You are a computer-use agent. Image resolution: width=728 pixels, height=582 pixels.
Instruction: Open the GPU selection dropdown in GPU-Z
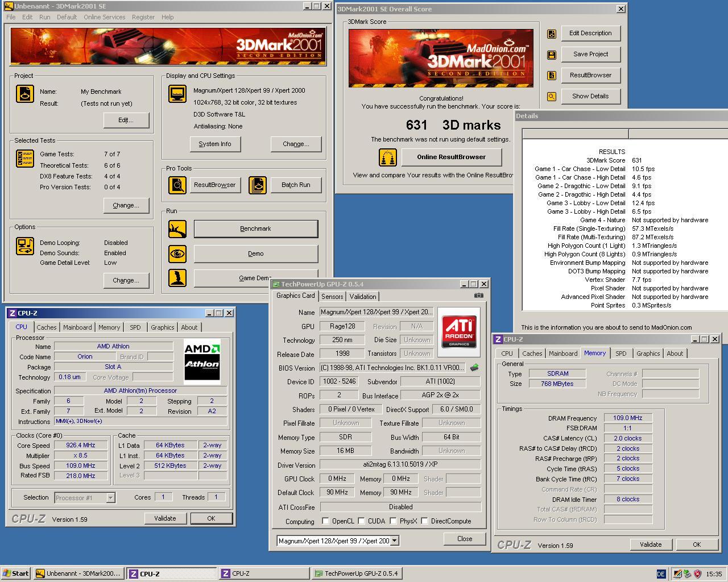(x=395, y=541)
